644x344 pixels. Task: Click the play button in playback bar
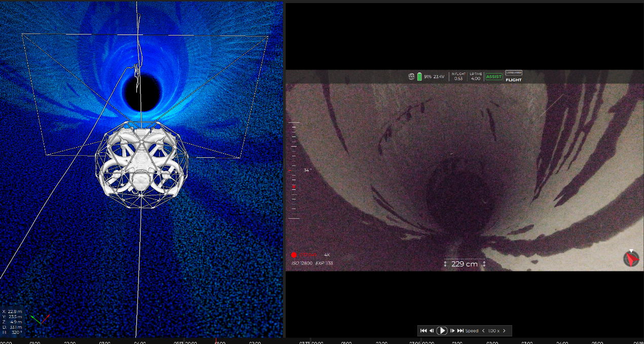click(x=442, y=330)
